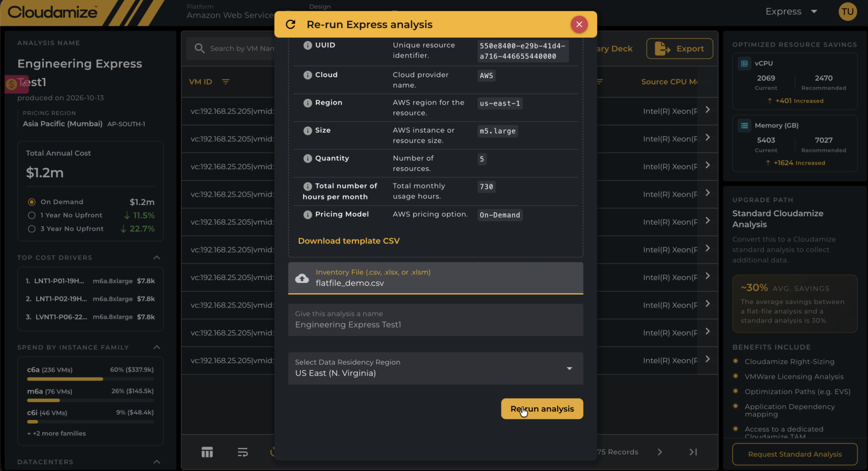Image resolution: width=868 pixels, height=471 pixels.
Task: Click the VM ID column header
Action: (x=200, y=82)
